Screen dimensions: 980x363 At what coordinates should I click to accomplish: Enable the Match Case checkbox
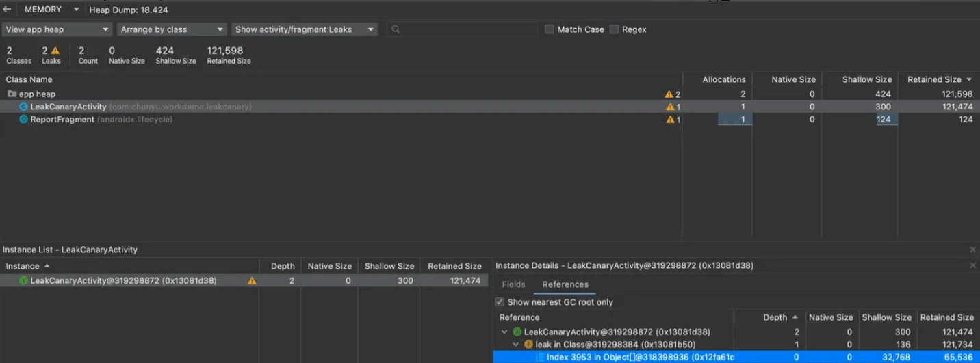pyautogui.click(x=549, y=29)
